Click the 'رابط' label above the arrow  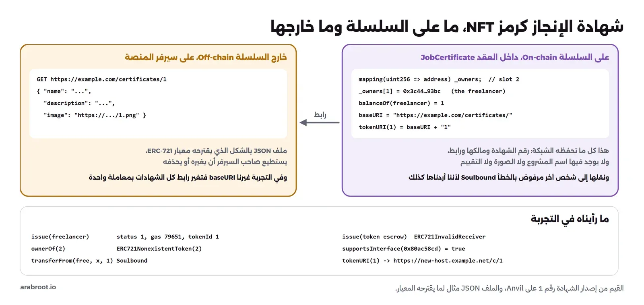point(320,114)
